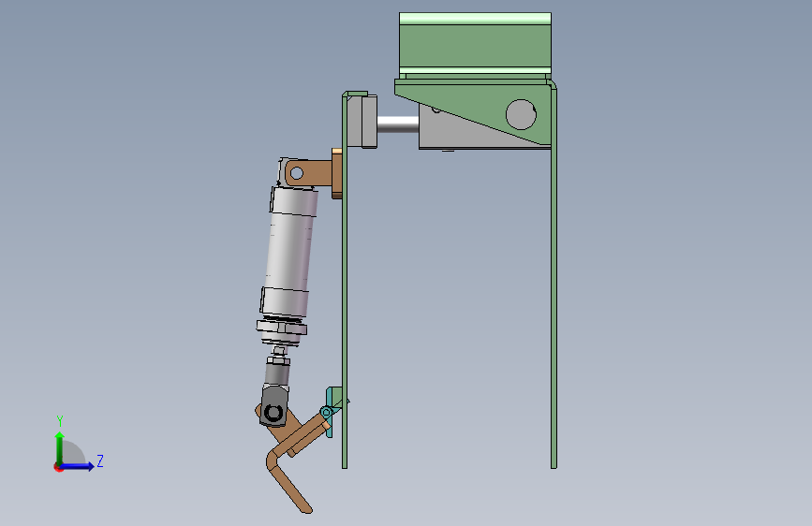Image resolution: width=812 pixels, height=526 pixels.
Task: Click the black pin ring on rod end
Action: [273, 413]
